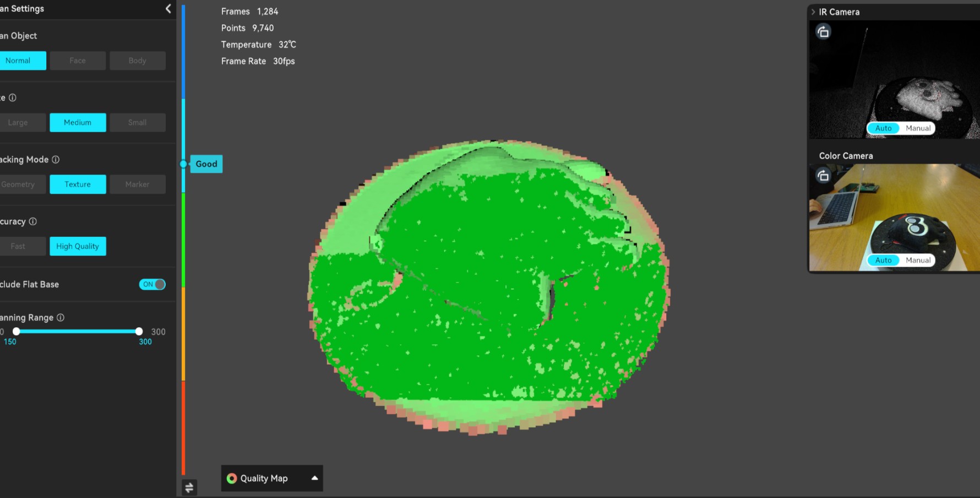Screen dimensions: 980x498
Task: Show Tracking Mode info tooltip icon
Action: pos(56,159)
